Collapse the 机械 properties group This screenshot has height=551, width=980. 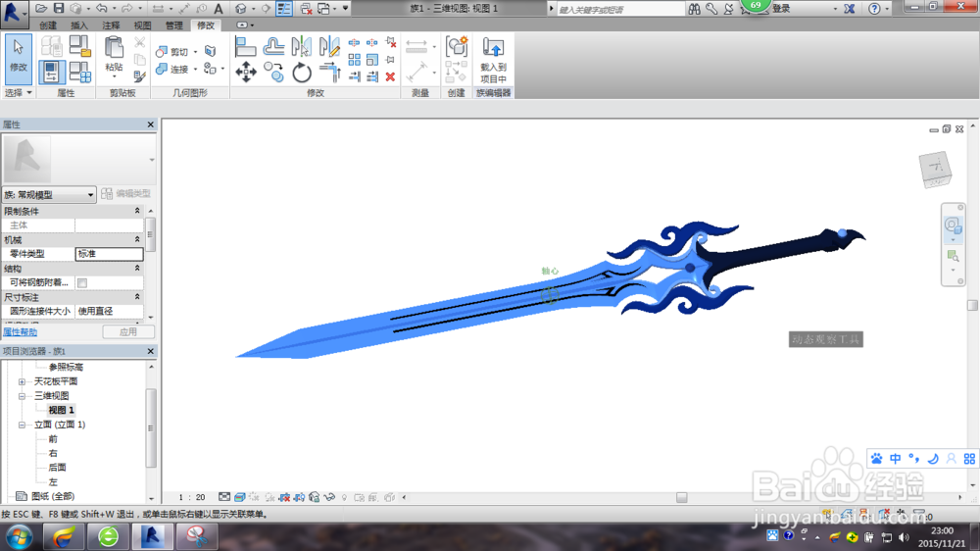tap(137, 239)
